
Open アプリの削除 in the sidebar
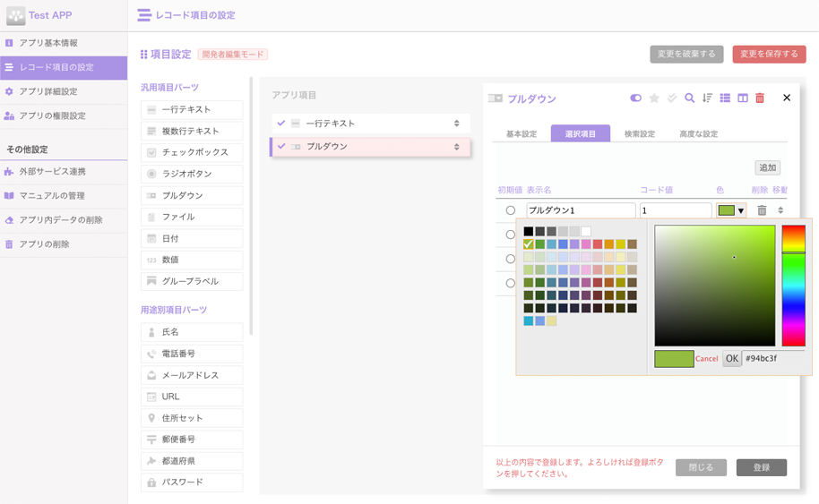coord(64,244)
